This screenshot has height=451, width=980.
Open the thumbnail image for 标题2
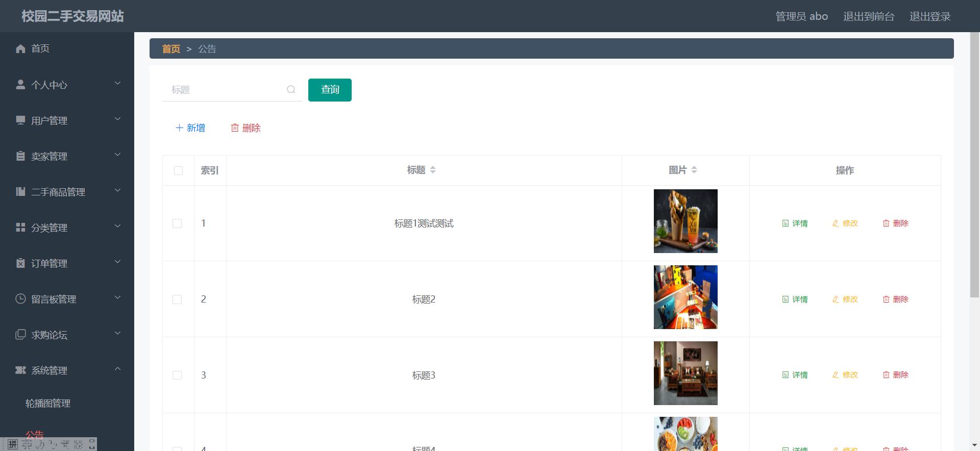click(685, 297)
